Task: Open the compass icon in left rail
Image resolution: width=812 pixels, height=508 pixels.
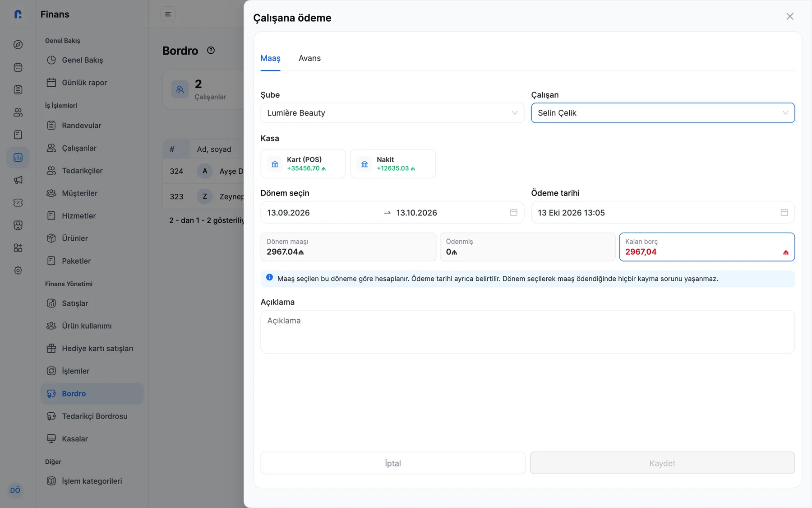Action: tap(18, 45)
